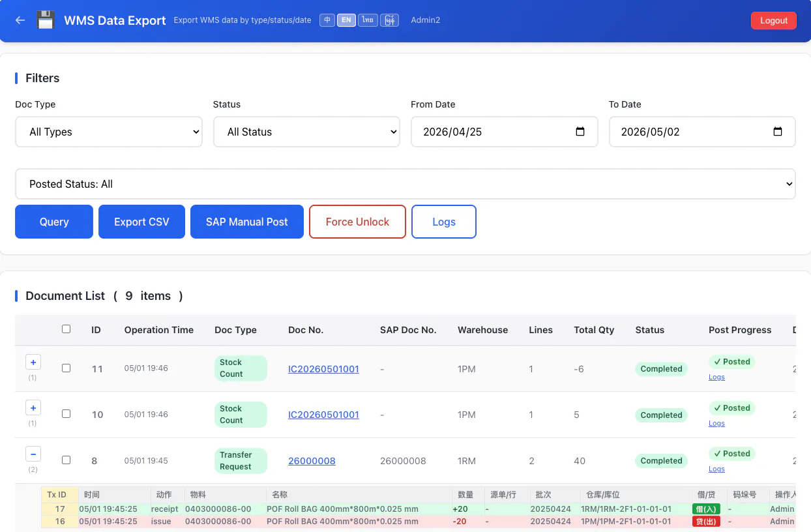Switch language to Thai ไทย
The width and height of the screenshot is (811, 532).
point(368,20)
